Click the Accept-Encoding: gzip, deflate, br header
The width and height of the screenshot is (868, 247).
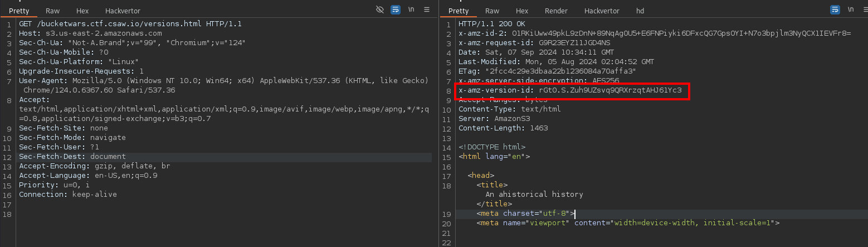[95, 166]
